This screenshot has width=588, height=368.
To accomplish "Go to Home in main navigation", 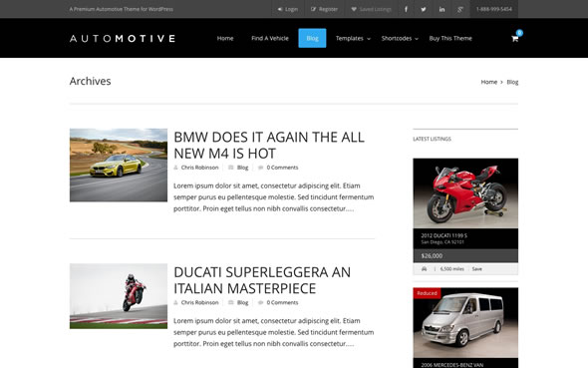I will click(225, 38).
